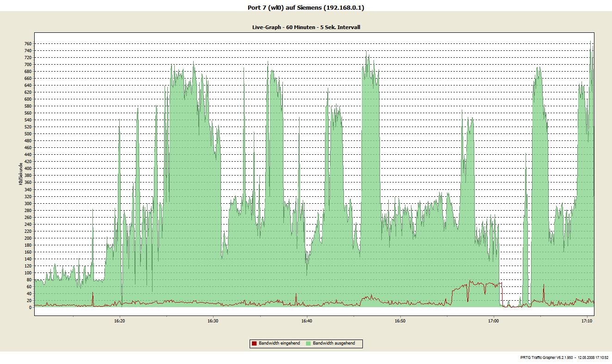
Task: Click the red Bandwidth eingehend legend swatch
Action: [x=254, y=343]
